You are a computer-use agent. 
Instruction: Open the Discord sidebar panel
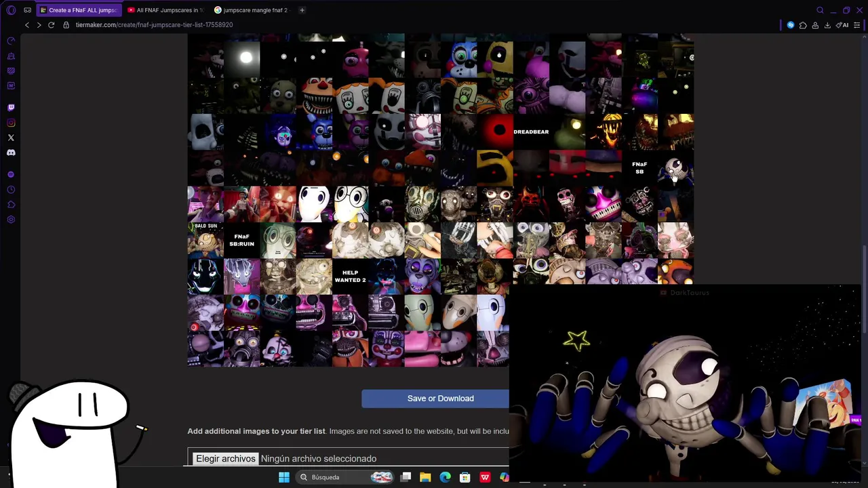pyautogui.click(x=11, y=152)
